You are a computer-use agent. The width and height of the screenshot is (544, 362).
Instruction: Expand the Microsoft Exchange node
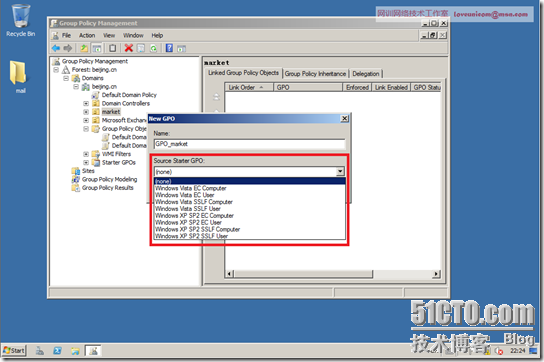click(86, 120)
